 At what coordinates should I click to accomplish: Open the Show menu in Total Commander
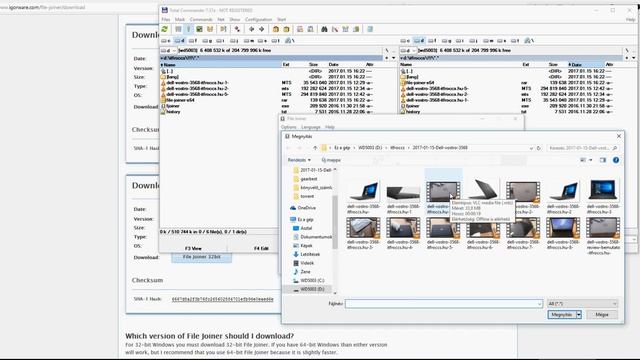tap(235, 20)
